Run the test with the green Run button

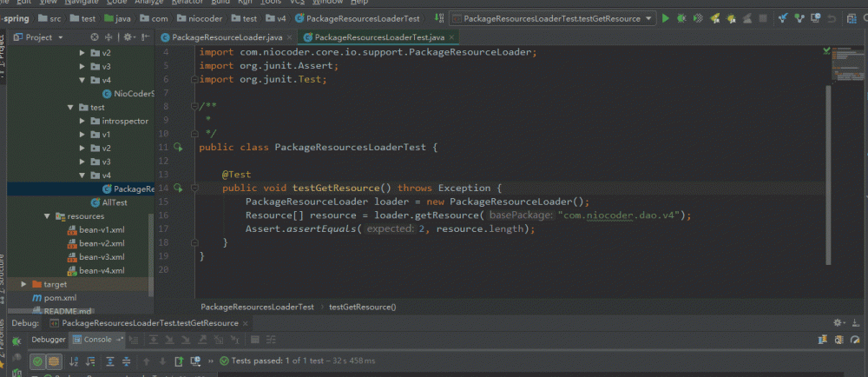point(666,18)
